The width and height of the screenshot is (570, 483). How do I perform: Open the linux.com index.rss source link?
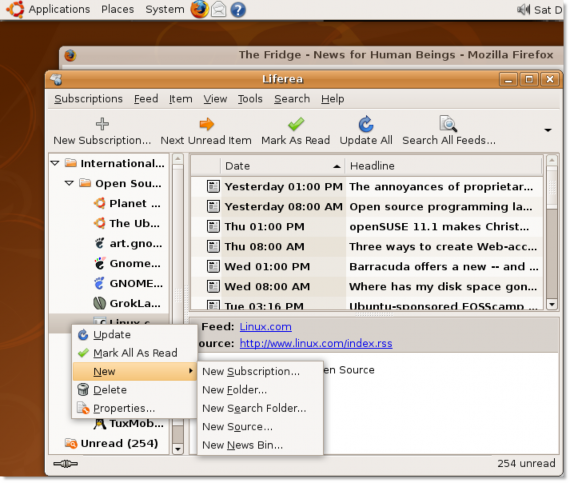316,343
